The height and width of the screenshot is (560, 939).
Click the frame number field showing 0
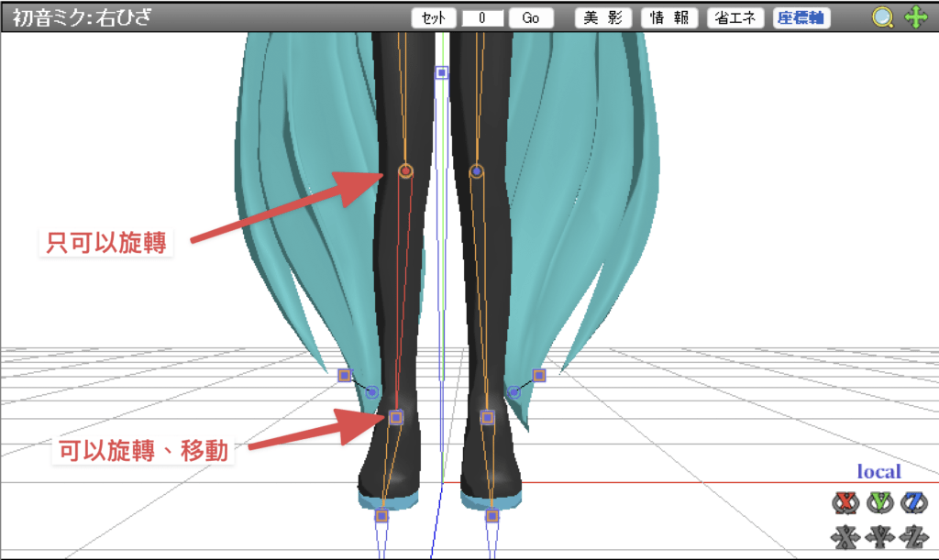(482, 18)
